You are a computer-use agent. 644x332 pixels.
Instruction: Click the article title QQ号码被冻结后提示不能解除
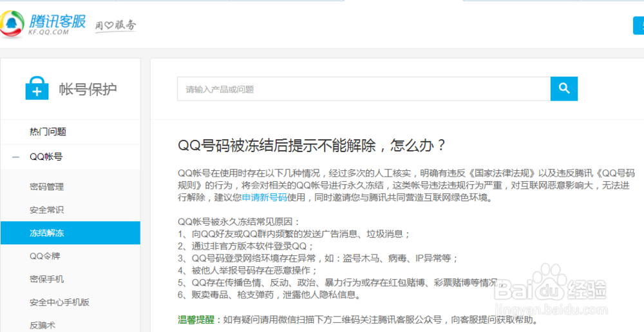pyautogui.click(x=312, y=146)
